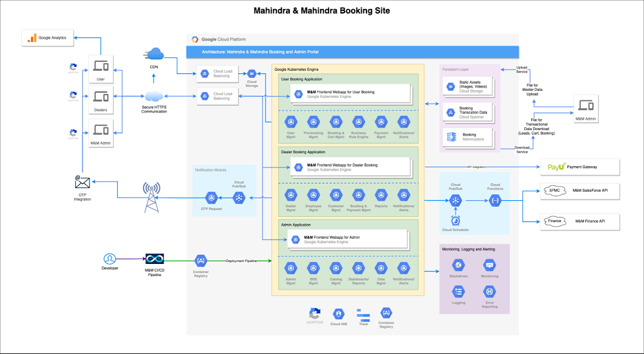The width and height of the screenshot is (644, 354).
Task: Click the Google Analytics bar chart icon
Action: [32, 38]
